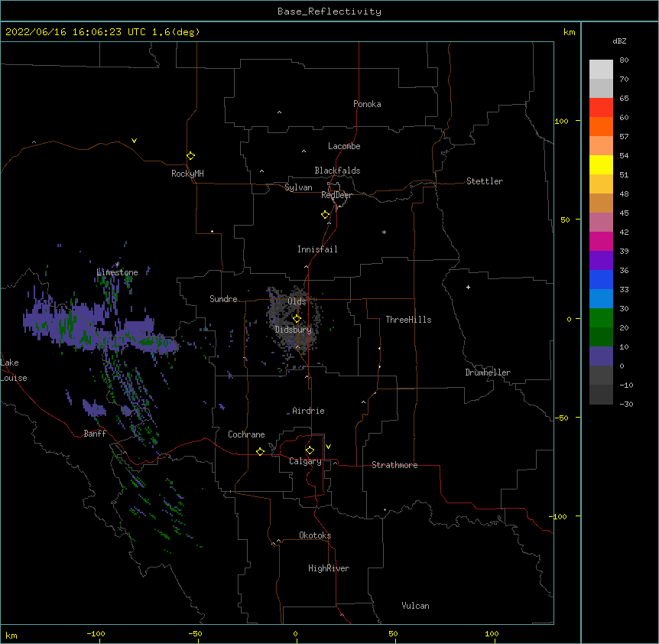Click the white caret right of Calgary label

(335, 463)
